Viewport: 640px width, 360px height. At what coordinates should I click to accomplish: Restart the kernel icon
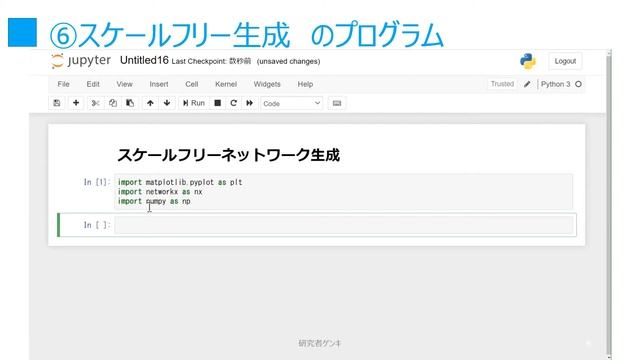(x=233, y=103)
